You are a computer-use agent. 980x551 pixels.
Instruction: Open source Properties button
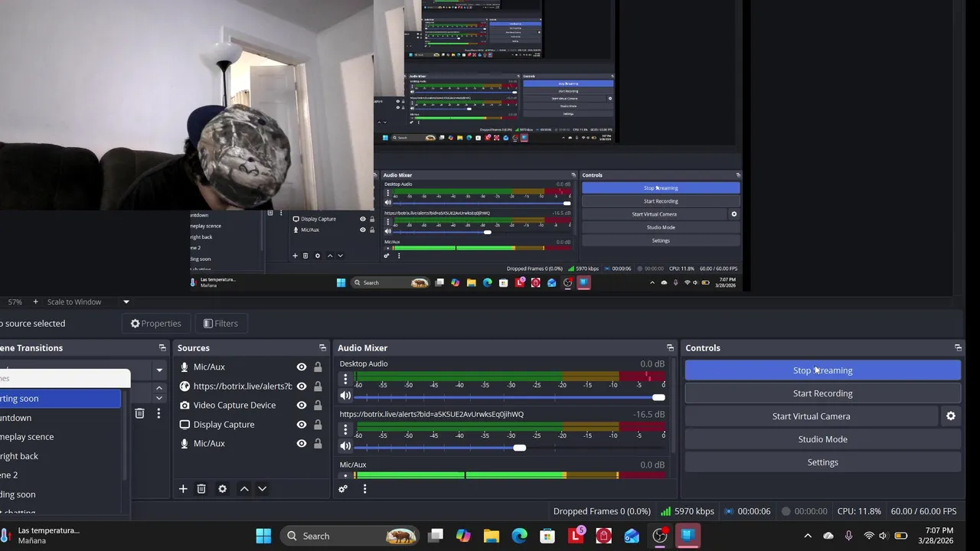coord(155,324)
